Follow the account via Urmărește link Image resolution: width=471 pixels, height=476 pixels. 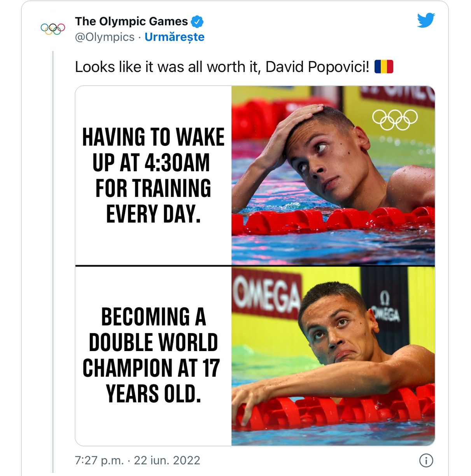174,37
